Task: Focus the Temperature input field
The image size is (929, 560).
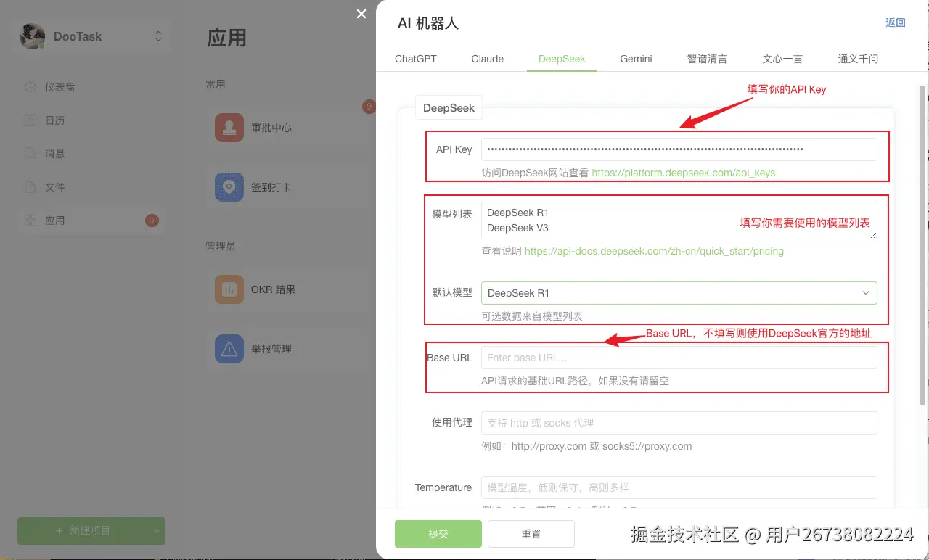Action: coord(679,487)
